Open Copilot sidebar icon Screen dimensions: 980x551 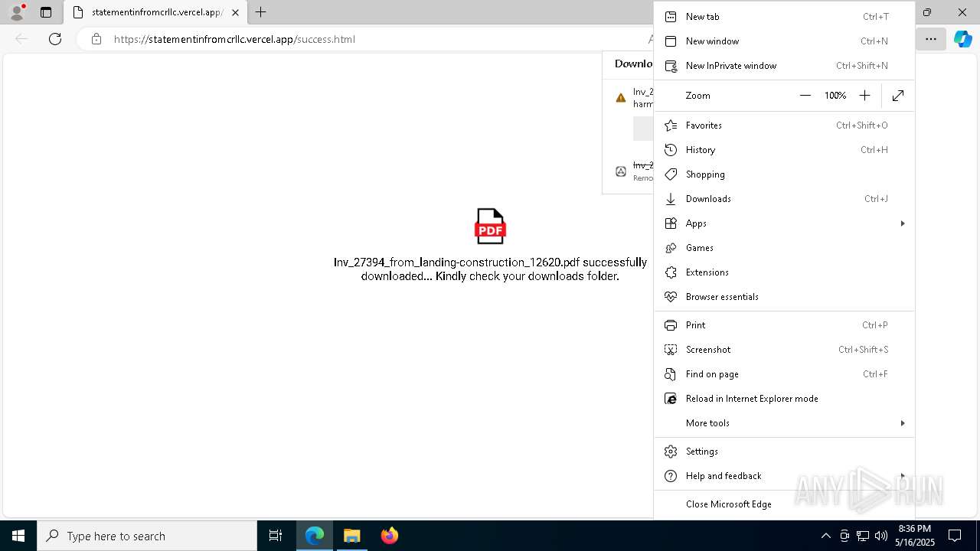(x=962, y=39)
